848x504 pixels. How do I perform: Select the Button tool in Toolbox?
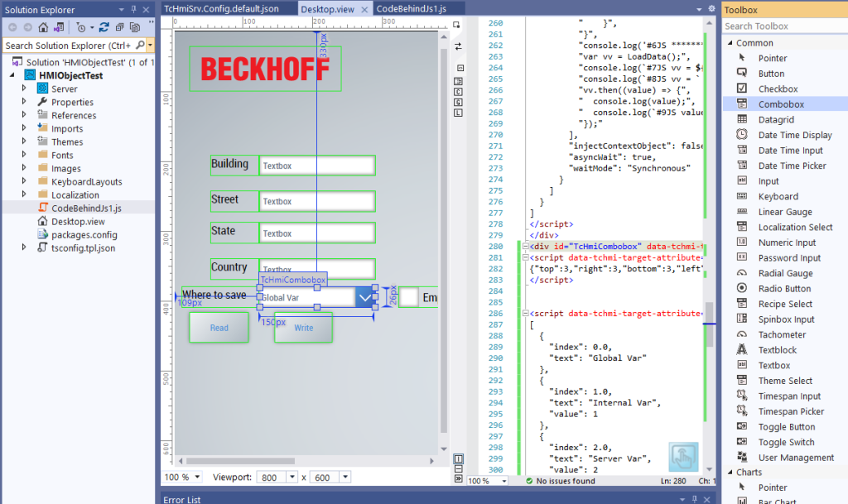[x=771, y=74]
